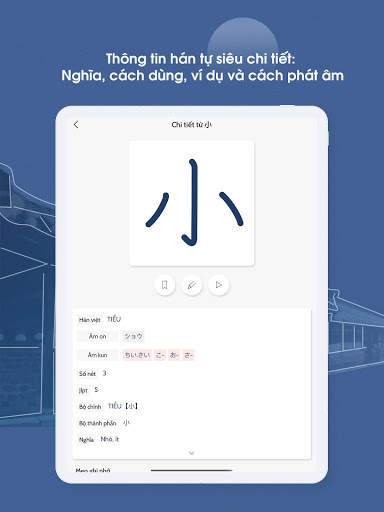Open the pencil writing practice button
The width and height of the screenshot is (384, 512).
tap(191, 285)
